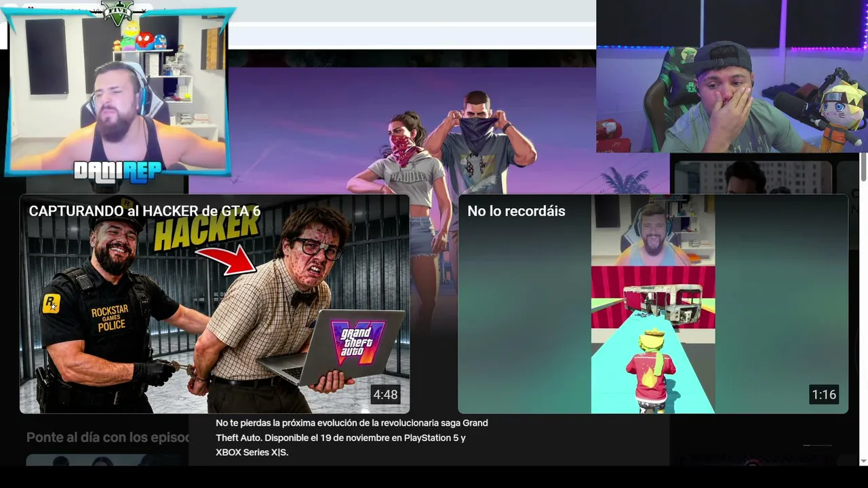Click the title "CAPTURANDO al HACKER de GTA 6"
Image resolution: width=868 pixels, height=488 pixels.
pyautogui.click(x=144, y=211)
